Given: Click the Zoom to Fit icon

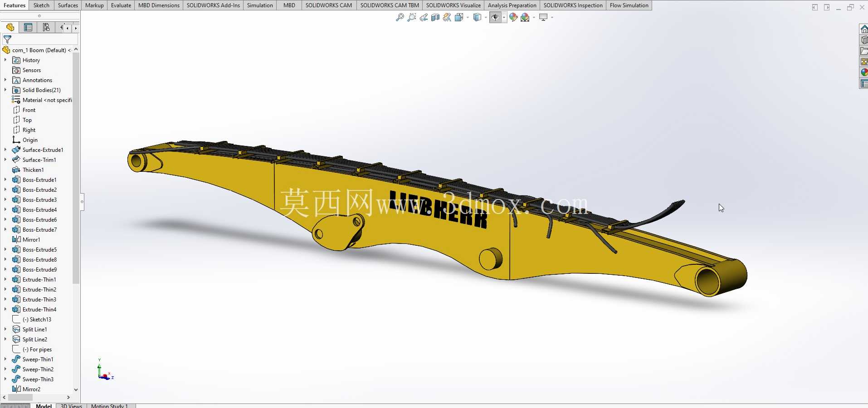Looking at the screenshot, I should 400,17.
